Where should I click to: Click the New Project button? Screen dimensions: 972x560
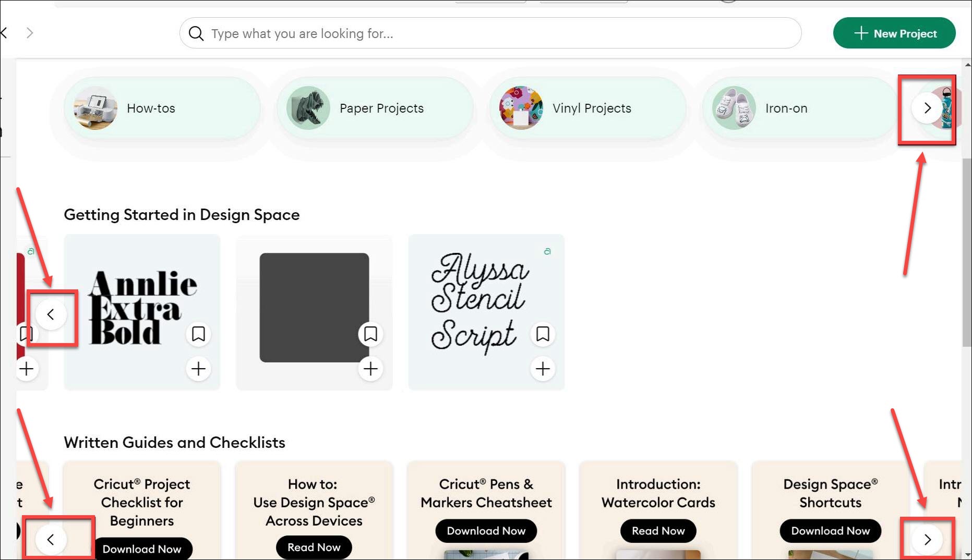coord(894,33)
